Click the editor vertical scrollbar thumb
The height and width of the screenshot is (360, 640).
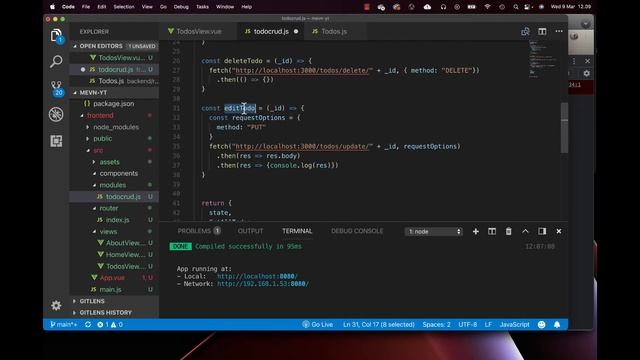pos(564,128)
